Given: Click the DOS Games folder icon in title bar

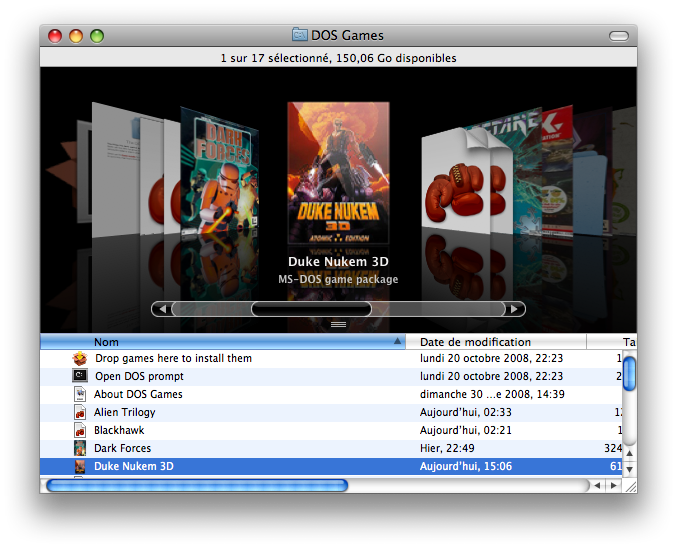Looking at the screenshot, I should [x=300, y=35].
